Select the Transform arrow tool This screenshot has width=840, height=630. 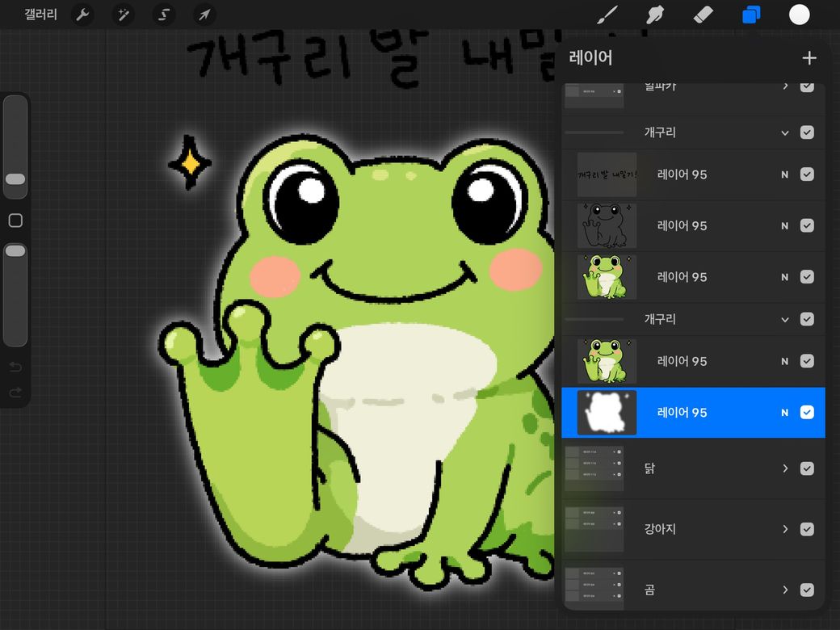tap(204, 15)
